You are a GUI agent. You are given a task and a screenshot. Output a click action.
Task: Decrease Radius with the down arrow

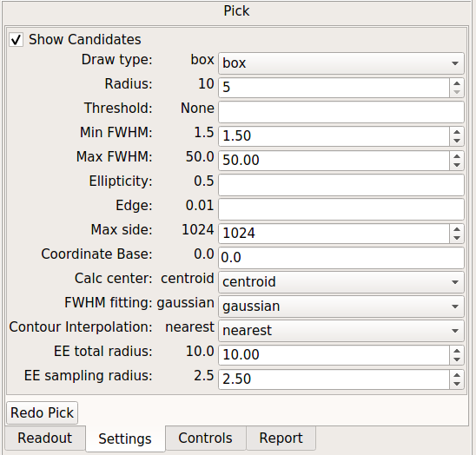[457, 92]
